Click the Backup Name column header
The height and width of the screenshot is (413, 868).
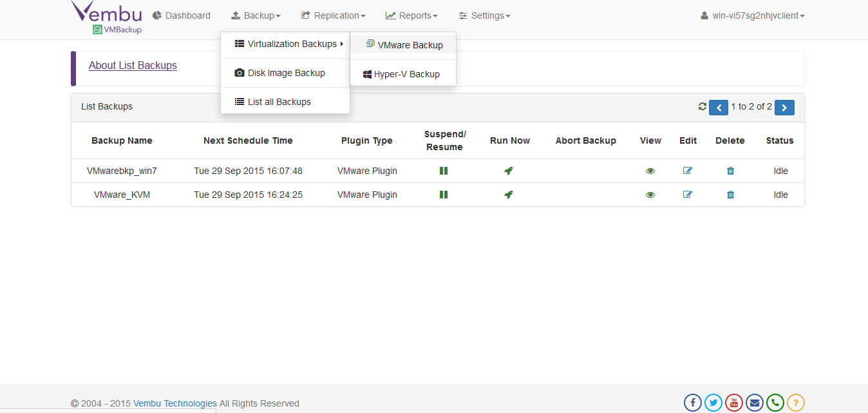[122, 140]
